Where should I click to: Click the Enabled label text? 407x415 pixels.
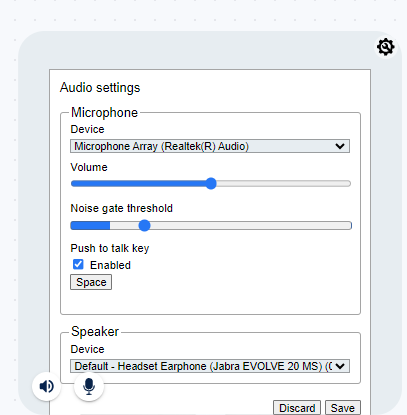[x=110, y=265]
